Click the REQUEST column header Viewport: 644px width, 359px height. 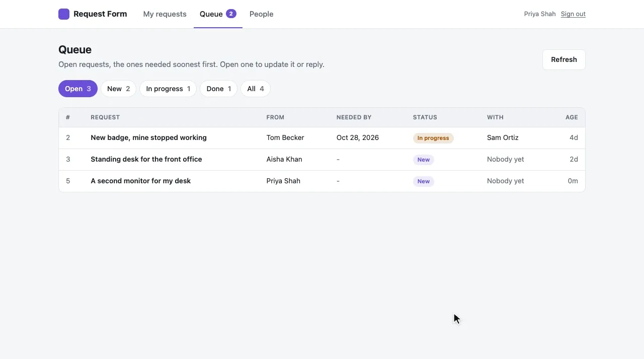click(105, 117)
